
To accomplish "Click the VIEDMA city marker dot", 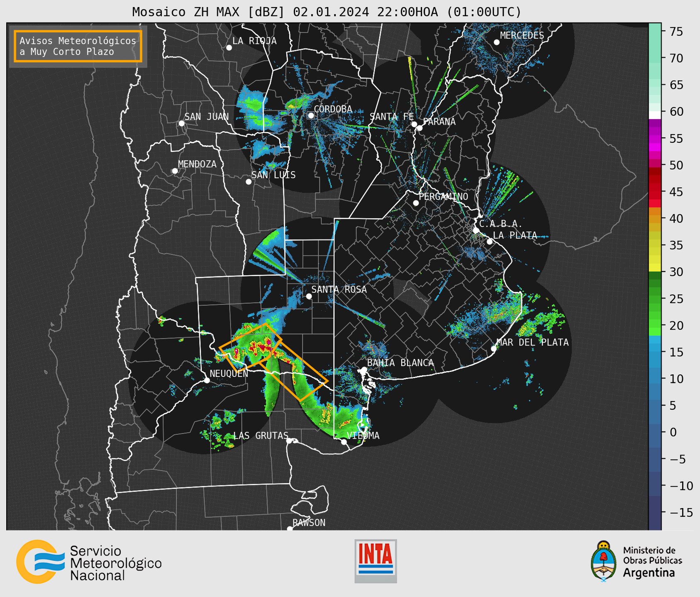I will (344, 442).
